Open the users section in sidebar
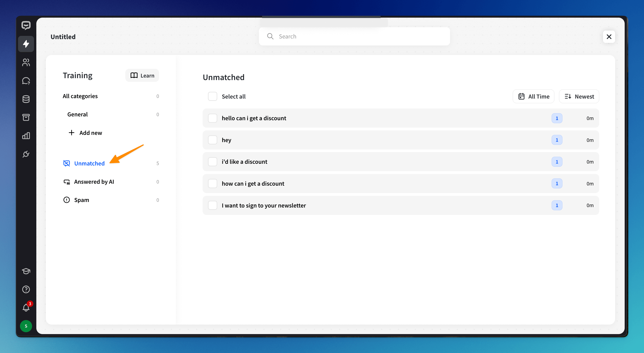Screen dimensions: 644x353 coord(26,62)
